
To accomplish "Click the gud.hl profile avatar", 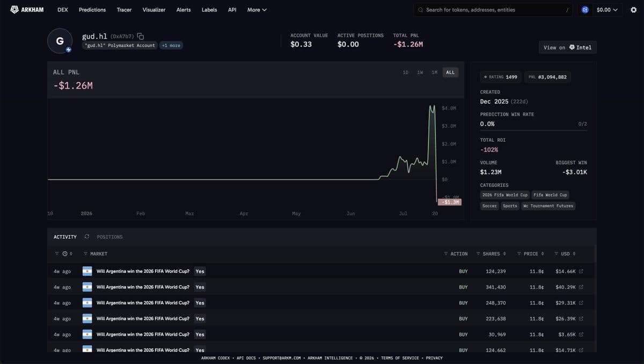I will 60,41.
